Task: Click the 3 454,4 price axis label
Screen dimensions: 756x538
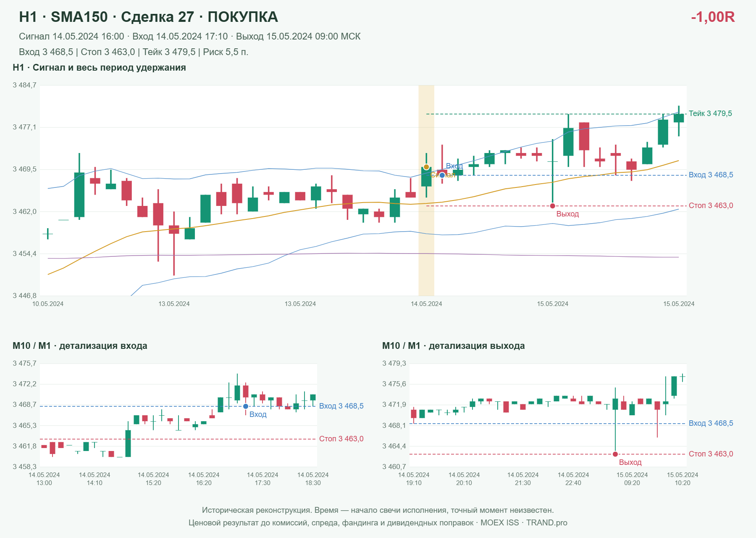Action: click(x=24, y=254)
